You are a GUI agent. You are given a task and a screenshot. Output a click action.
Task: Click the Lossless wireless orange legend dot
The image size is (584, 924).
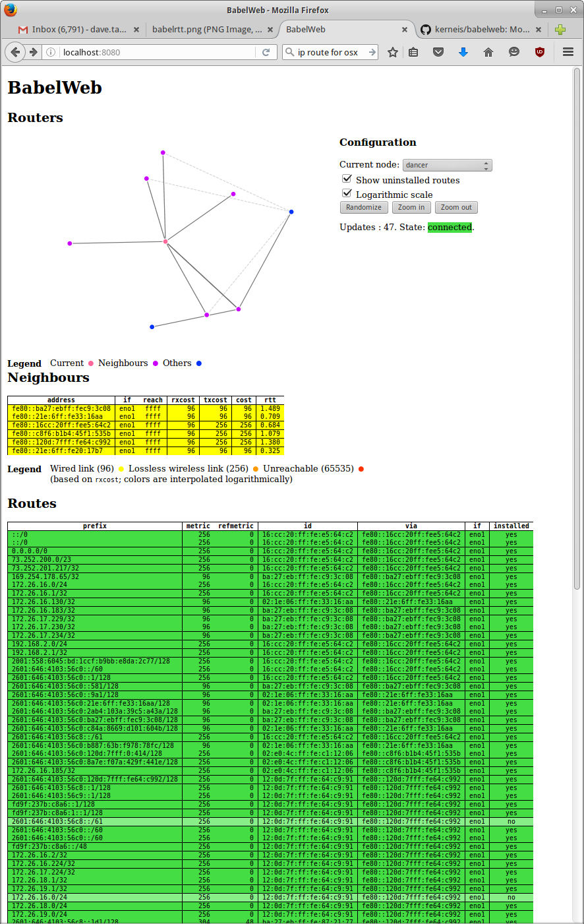tap(256, 469)
